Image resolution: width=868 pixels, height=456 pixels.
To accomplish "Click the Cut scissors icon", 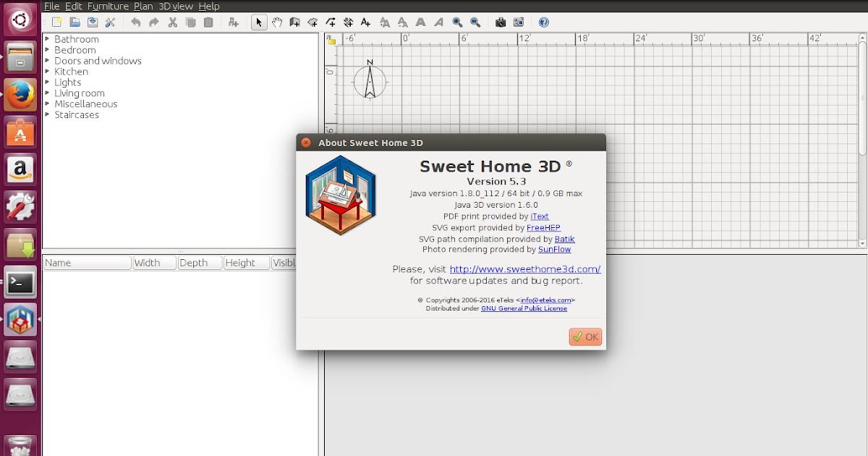I will pos(172,22).
